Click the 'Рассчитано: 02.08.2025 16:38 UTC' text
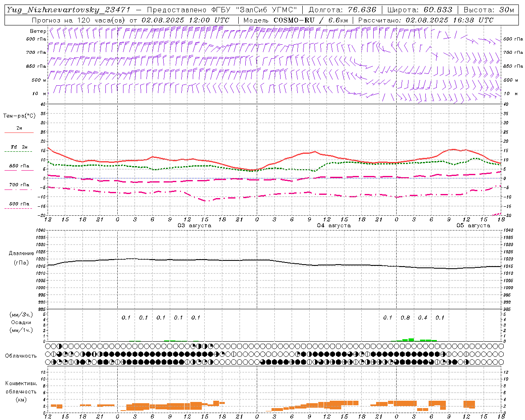The width and height of the screenshot is (525, 420). click(426, 20)
